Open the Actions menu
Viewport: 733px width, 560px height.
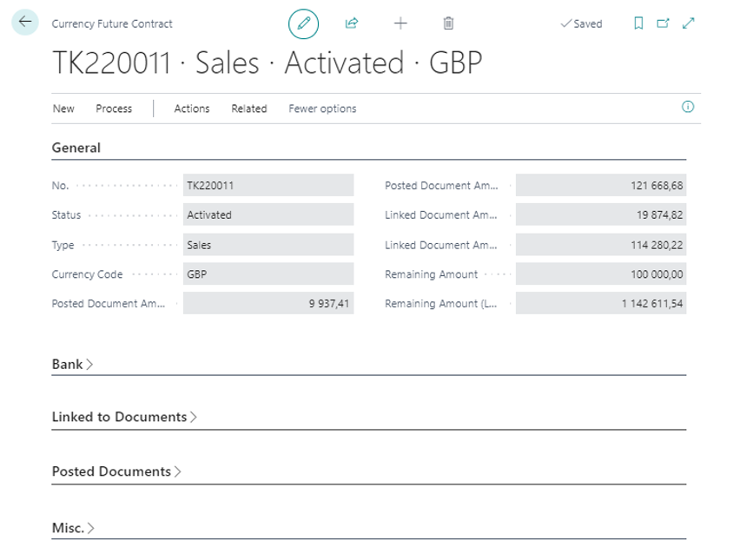pos(192,109)
